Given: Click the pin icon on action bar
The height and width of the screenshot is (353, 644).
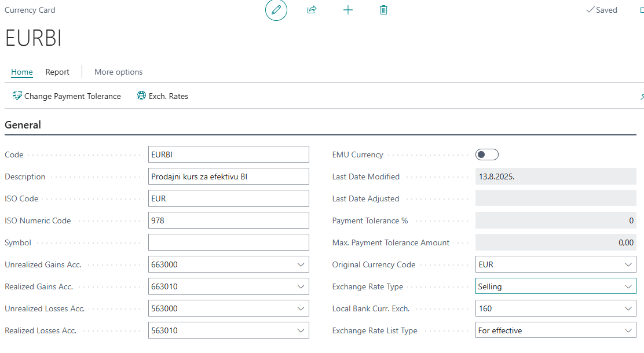Looking at the screenshot, I should 641,97.
